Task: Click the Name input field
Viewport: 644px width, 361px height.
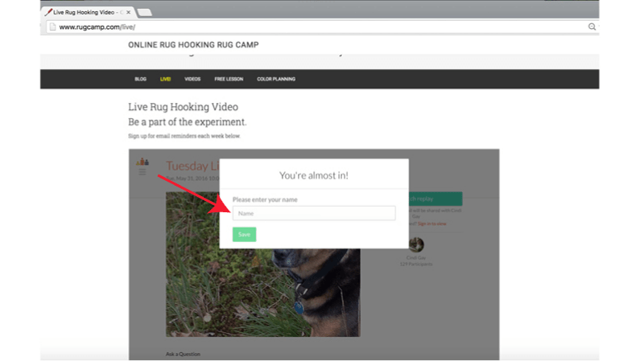Action: click(314, 213)
